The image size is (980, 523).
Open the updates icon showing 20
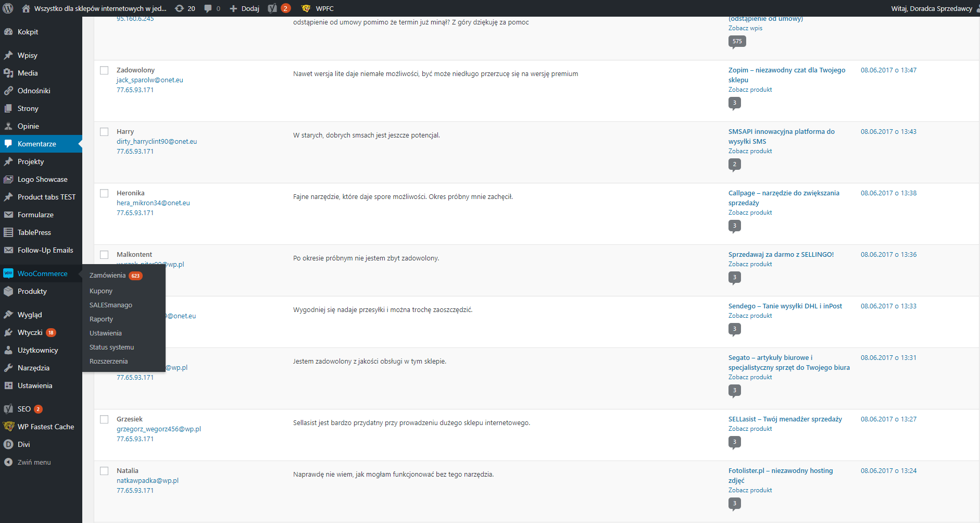coord(180,8)
